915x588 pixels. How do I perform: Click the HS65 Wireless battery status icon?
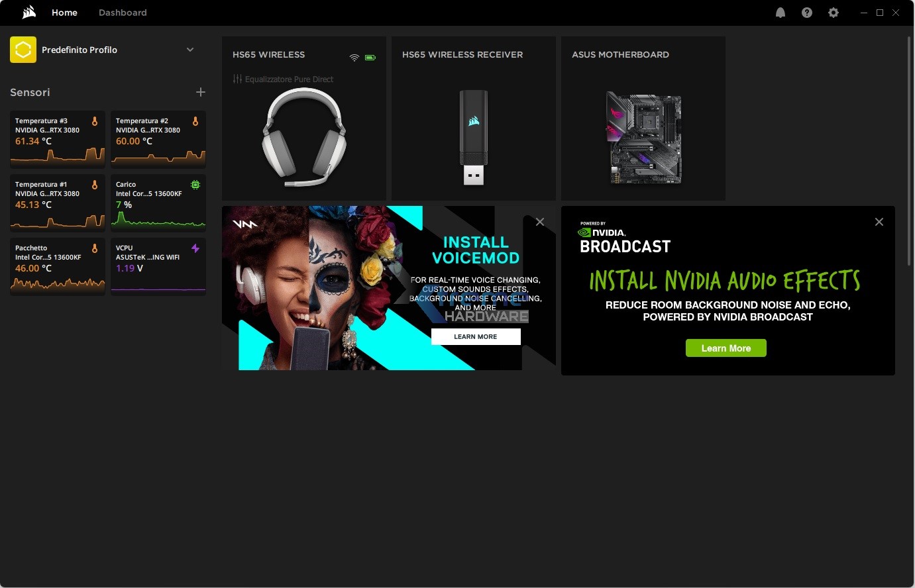coord(370,58)
